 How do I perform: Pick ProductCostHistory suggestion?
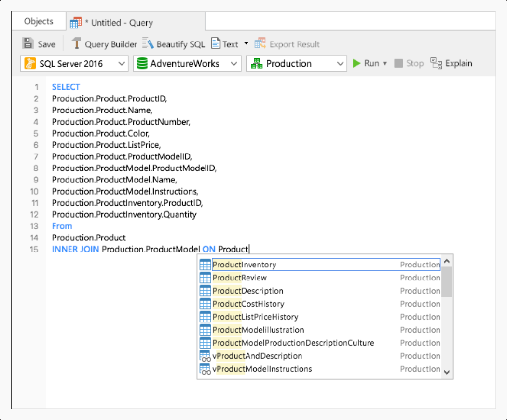coord(248,304)
